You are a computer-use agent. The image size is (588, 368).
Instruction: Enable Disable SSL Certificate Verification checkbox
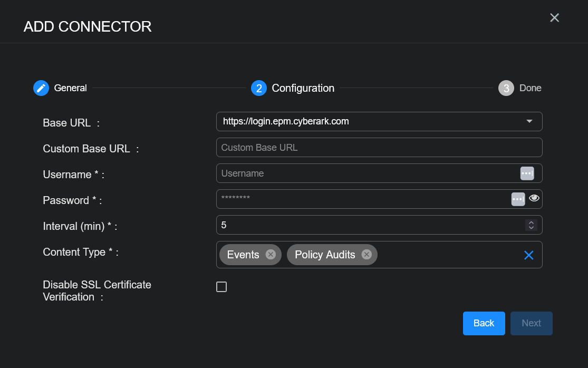(x=221, y=287)
